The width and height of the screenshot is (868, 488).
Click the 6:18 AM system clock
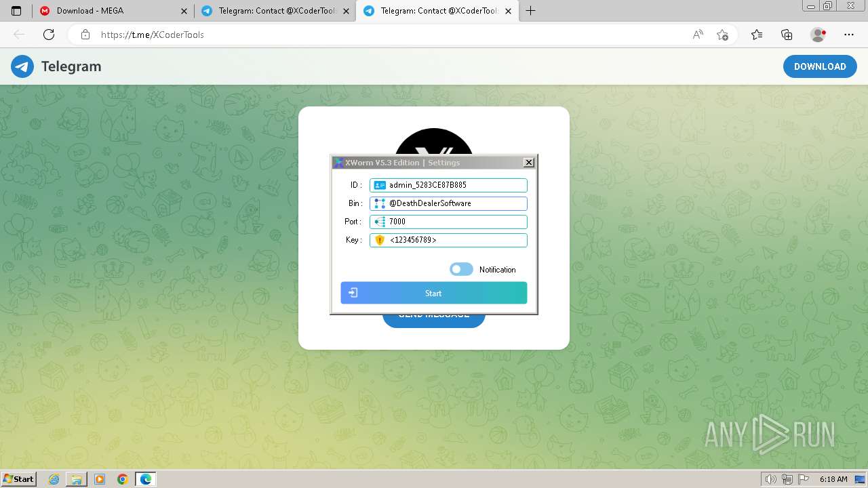click(833, 479)
